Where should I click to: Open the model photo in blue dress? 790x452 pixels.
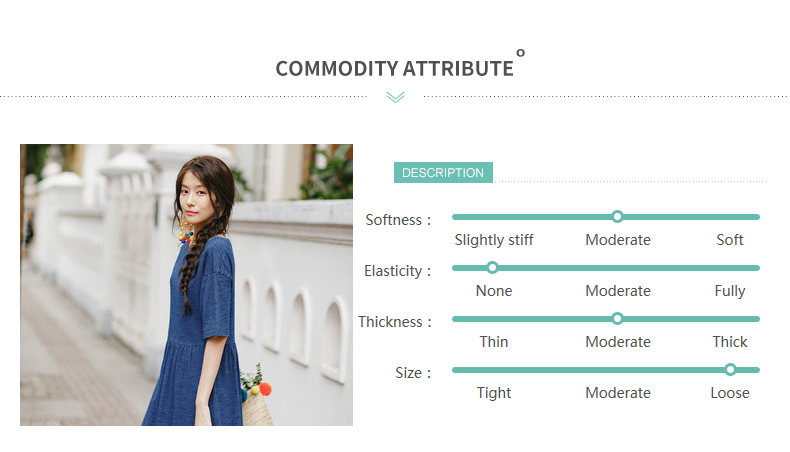pyautogui.click(x=186, y=285)
